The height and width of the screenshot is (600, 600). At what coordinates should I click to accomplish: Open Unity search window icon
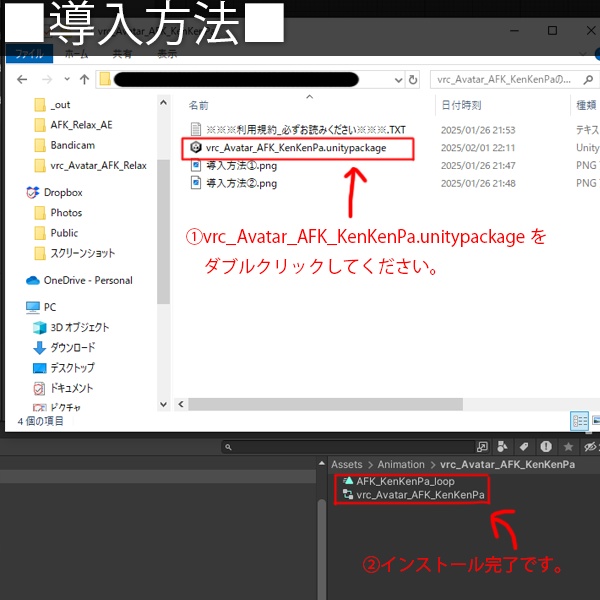click(x=482, y=447)
